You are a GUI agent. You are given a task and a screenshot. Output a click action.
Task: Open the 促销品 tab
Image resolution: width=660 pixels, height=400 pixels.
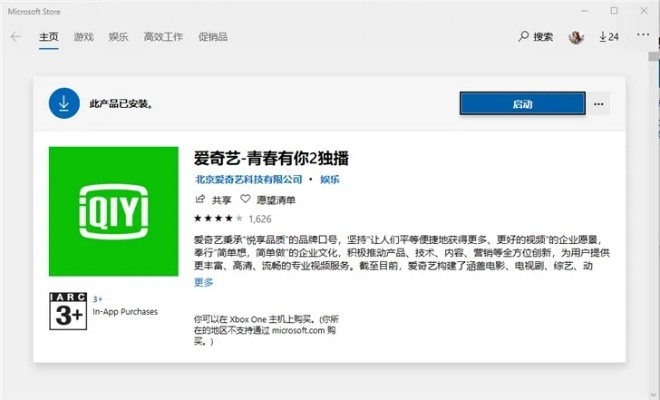point(213,37)
